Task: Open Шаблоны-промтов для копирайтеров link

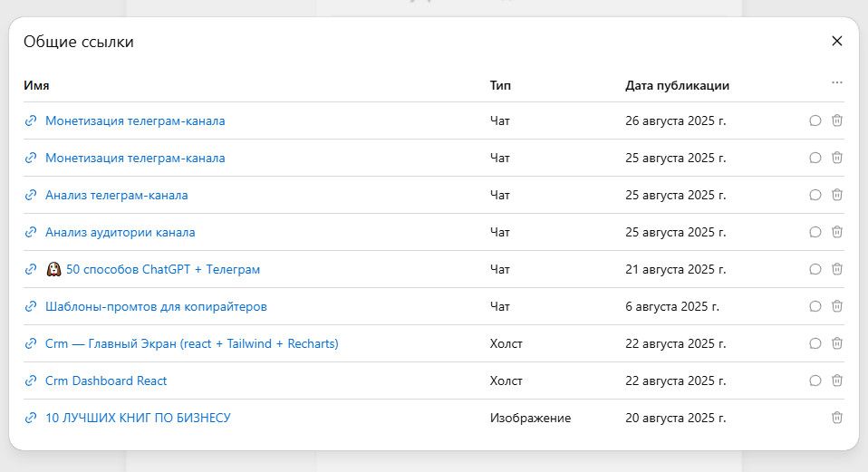Action: [156, 306]
